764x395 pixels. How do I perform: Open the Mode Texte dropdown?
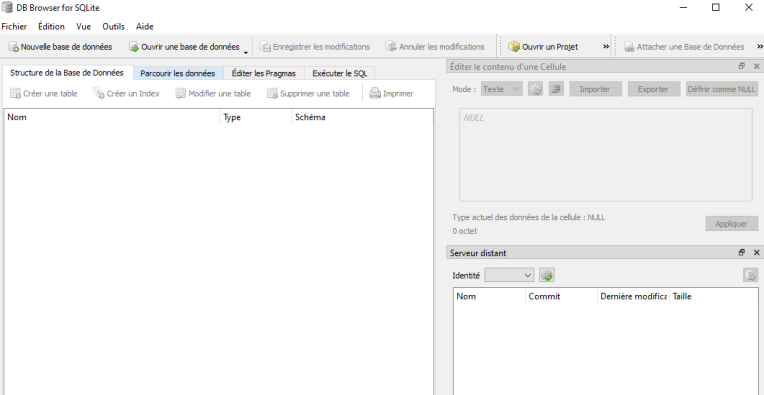[501, 89]
